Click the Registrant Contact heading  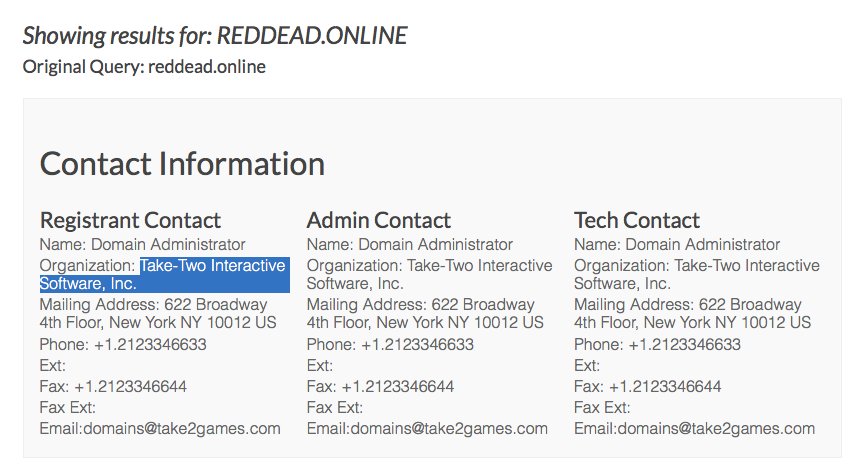[130, 220]
